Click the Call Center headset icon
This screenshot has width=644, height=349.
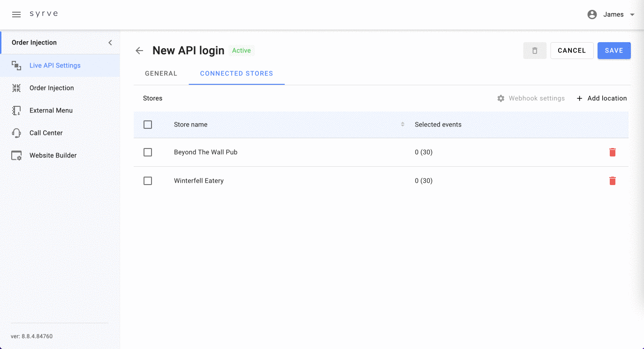click(16, 133)
